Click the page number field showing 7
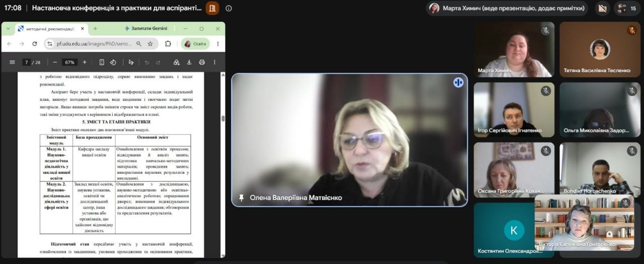644x264 pixels. point(26,62)
